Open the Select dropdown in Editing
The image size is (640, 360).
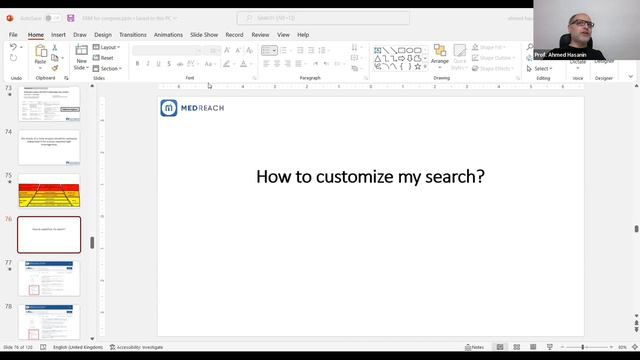pos(540,69)
